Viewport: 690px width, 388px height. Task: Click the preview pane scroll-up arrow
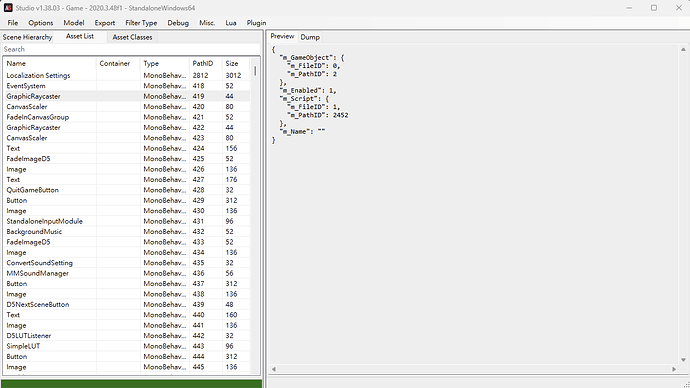pos(683,49)
